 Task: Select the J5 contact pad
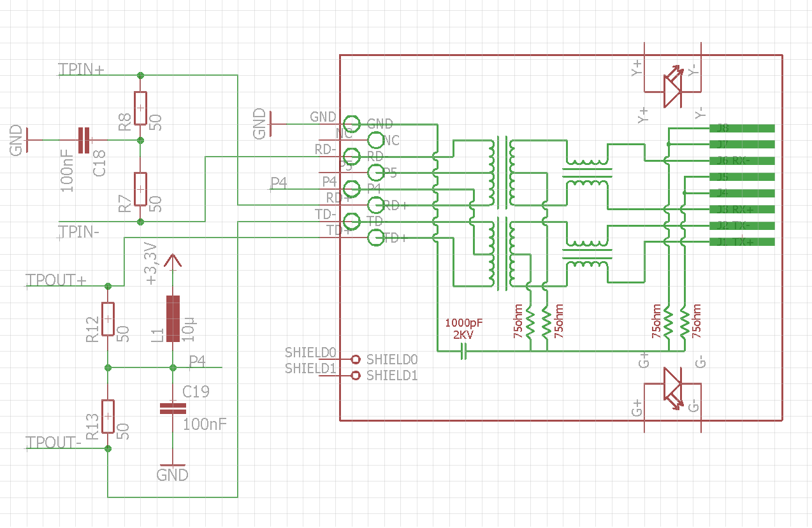[742, 176]
